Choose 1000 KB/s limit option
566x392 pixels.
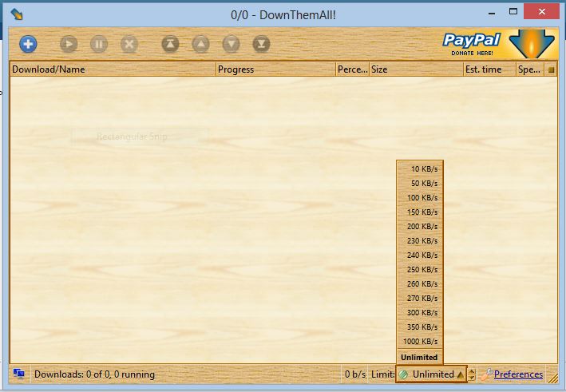pos(420,342)
